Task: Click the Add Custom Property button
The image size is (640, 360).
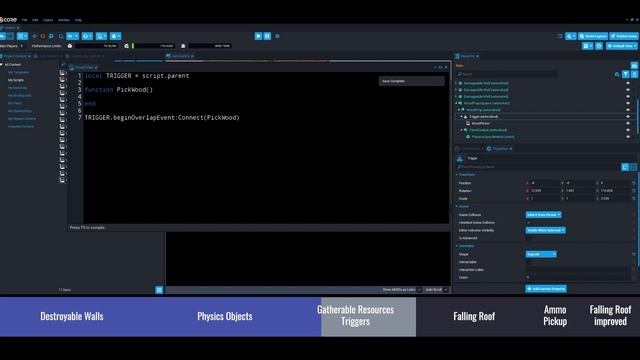Action: (x=546, y=289)
